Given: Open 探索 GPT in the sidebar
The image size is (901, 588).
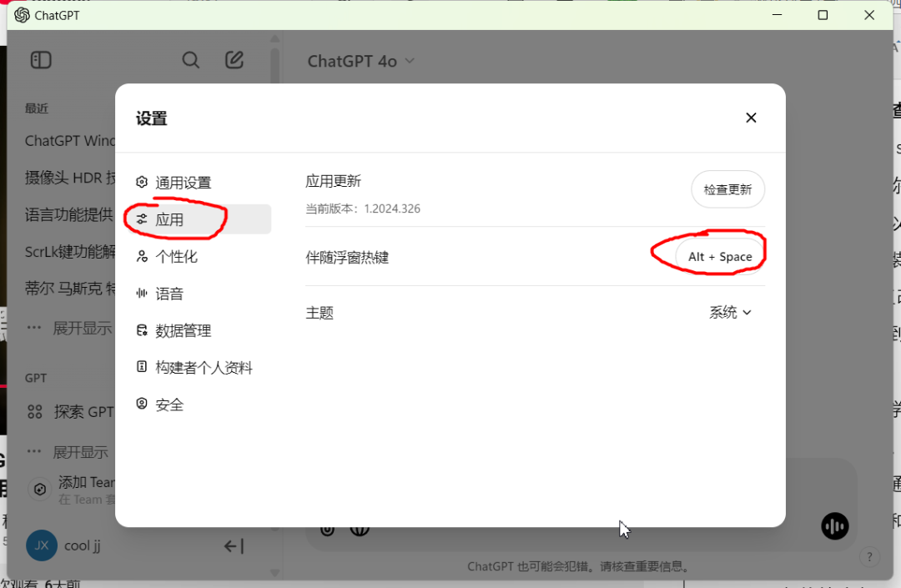Looking at the screenshot, I should point(71,411).
